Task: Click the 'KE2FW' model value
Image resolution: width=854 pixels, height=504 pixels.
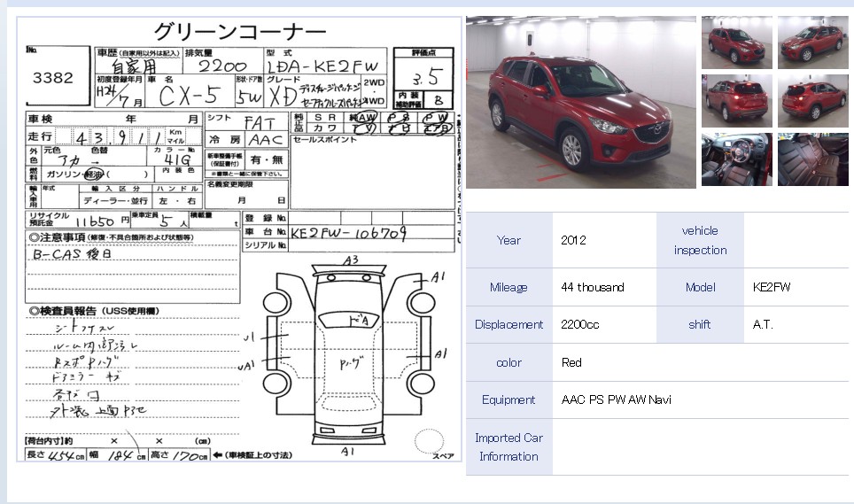Action: 772,287
